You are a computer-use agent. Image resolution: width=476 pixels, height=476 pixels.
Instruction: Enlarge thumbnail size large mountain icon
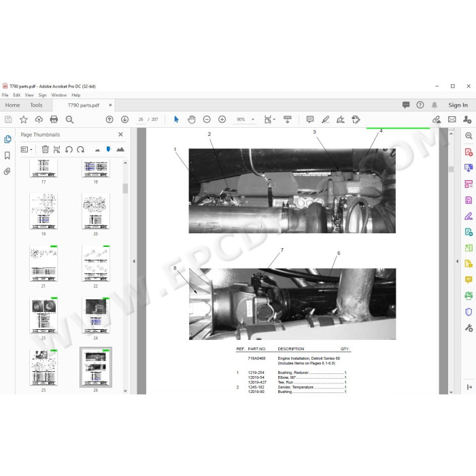pos(120,150)
